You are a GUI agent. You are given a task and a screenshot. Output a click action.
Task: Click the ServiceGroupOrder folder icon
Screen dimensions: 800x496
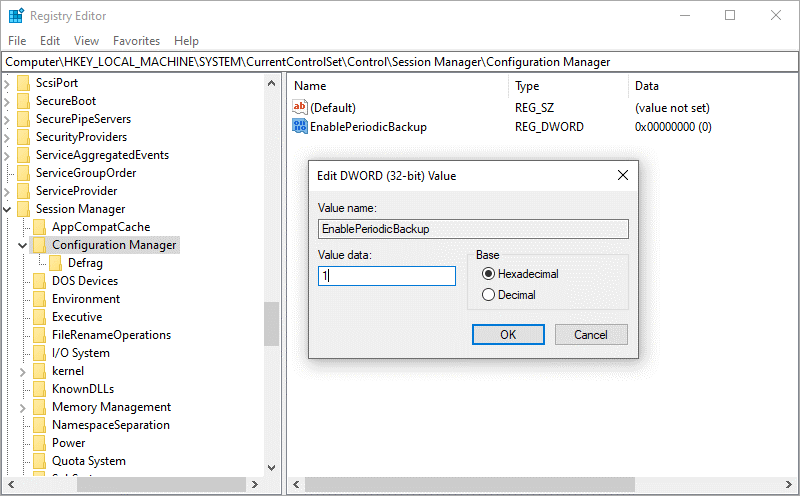coord(23,173)
